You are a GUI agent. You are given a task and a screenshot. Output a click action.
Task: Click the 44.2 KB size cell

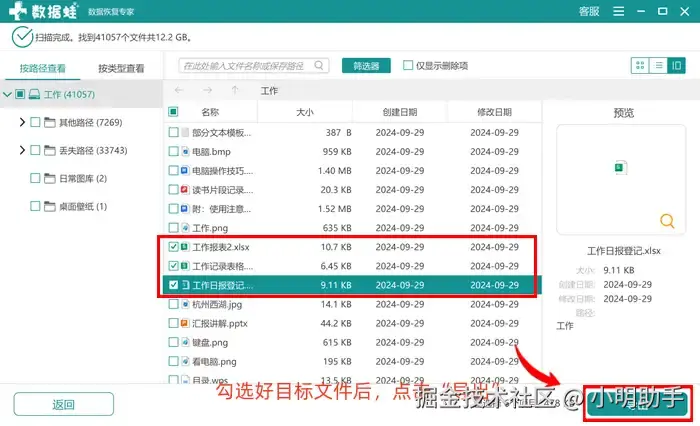(x=336, y=323)
